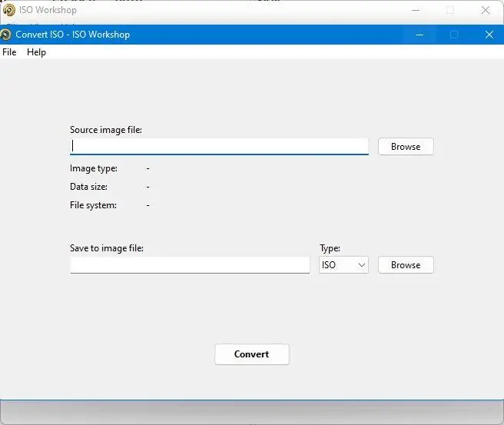Click the Type label above dropdown

[x=330, y=248]
